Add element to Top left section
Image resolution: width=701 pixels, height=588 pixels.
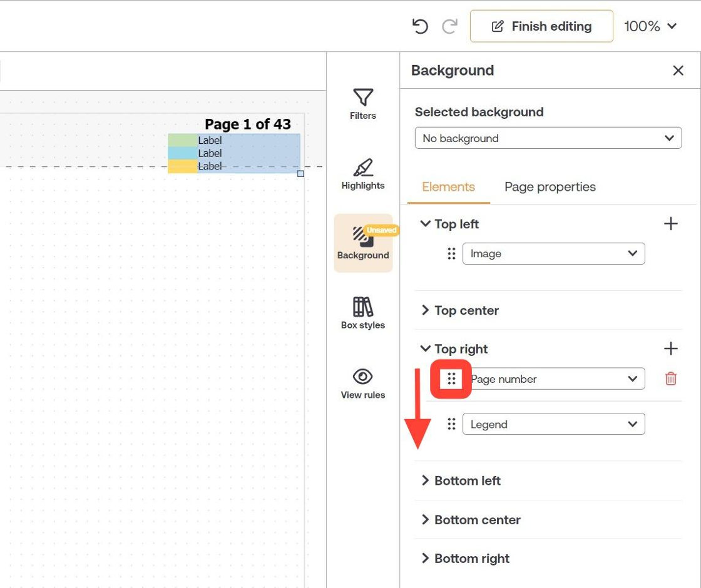tap(670, 224)
